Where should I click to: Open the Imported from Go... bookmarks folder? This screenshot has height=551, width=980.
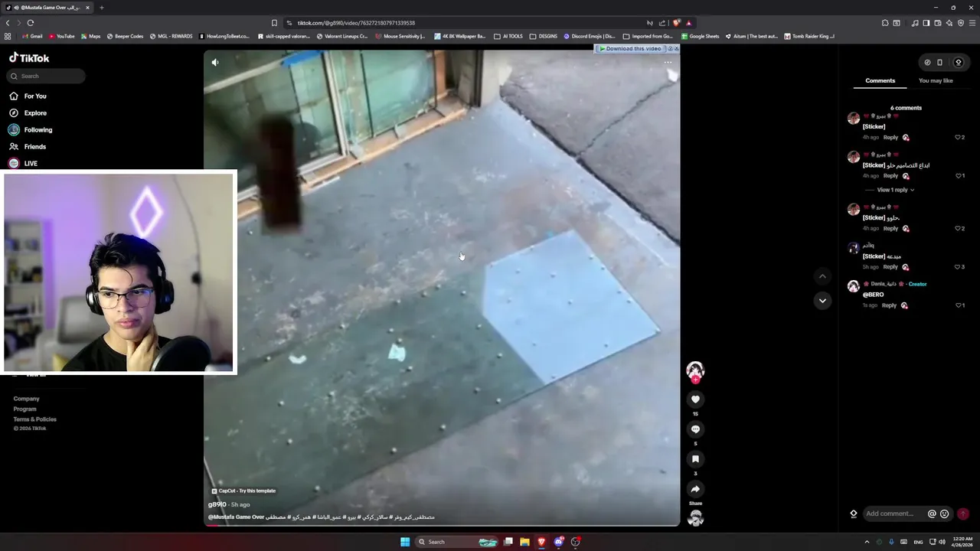click(648, 36)
